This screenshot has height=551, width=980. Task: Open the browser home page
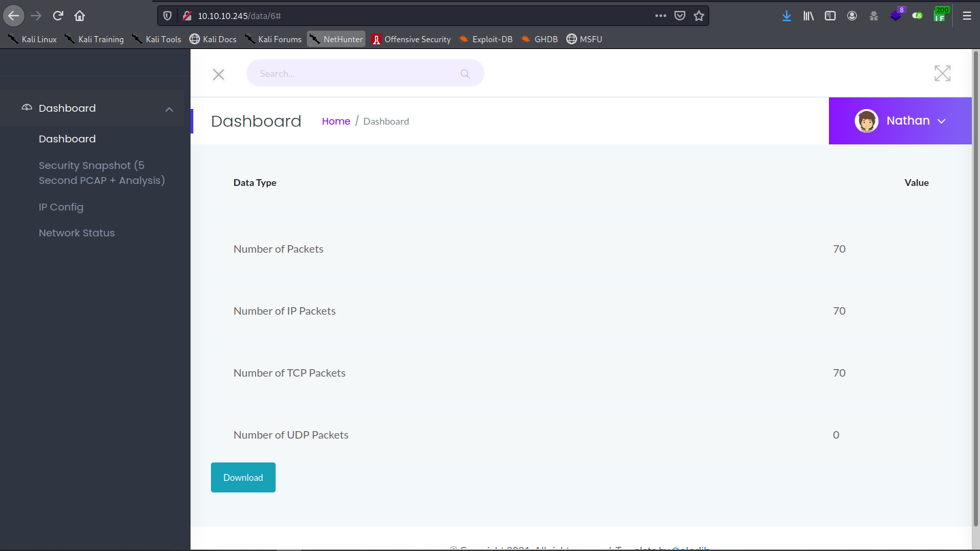[x=80, y=15]
